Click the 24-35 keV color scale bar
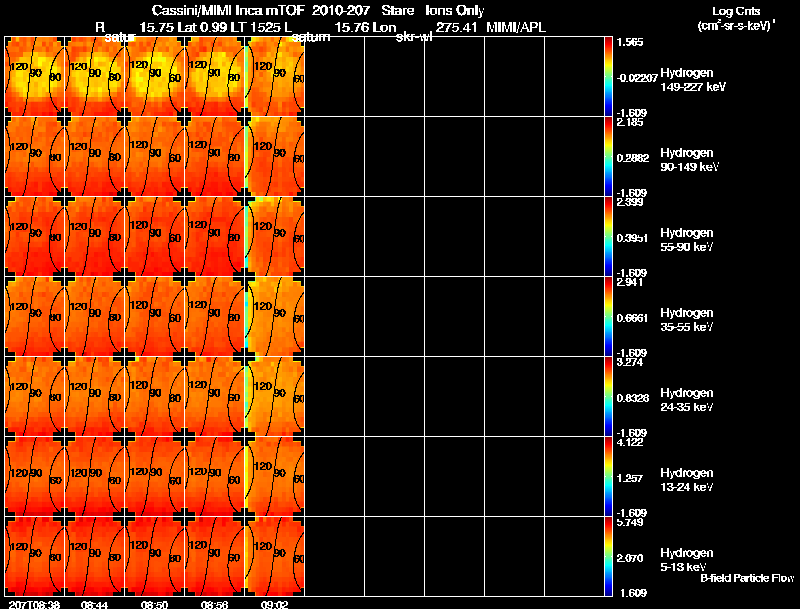The height and width of the screenshot is (609, 800). 609,396
